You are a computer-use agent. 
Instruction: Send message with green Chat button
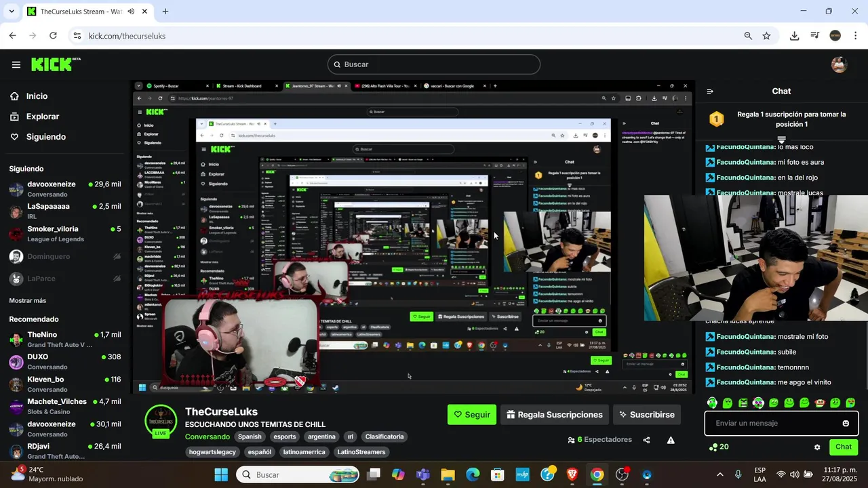844,447
